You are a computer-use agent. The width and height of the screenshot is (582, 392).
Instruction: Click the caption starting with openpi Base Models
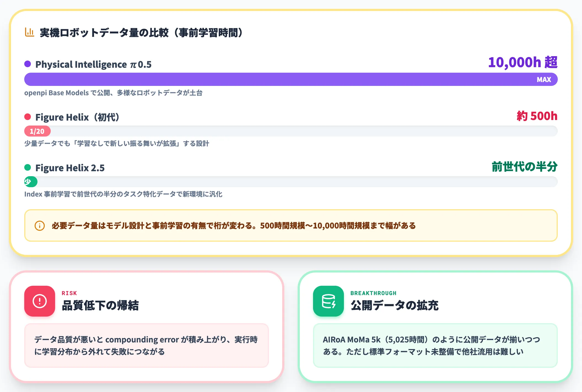(x=113, y=93)
